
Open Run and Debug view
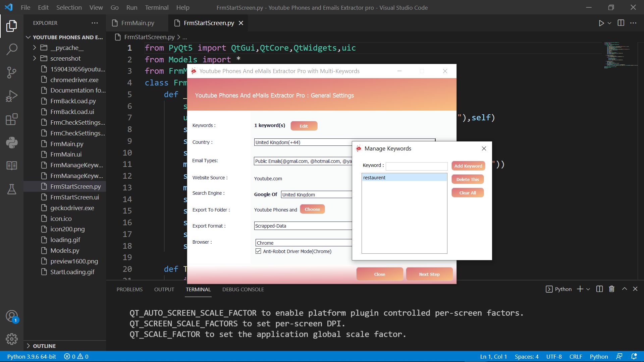pyautogui.click(x=12, y=96)
